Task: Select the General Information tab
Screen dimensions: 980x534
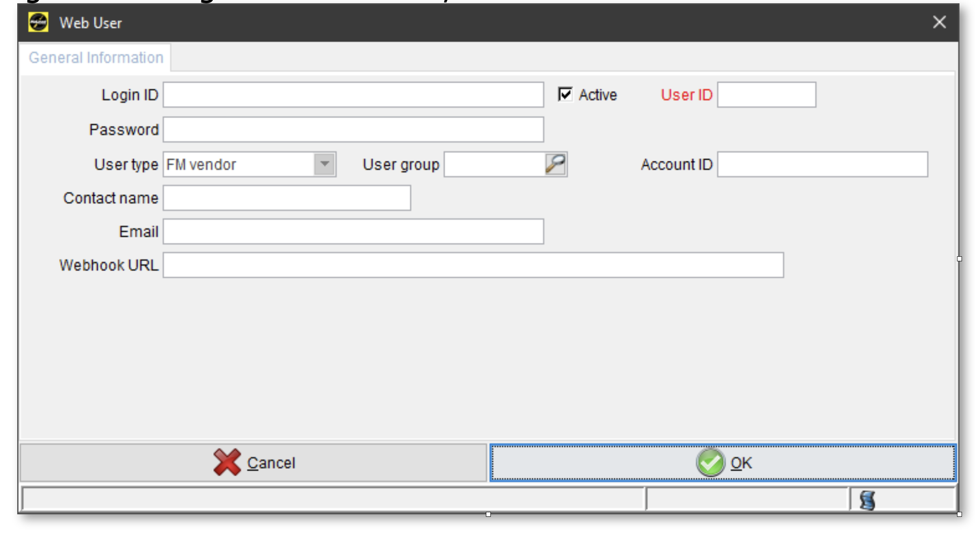Action: (x=96, y=58)
